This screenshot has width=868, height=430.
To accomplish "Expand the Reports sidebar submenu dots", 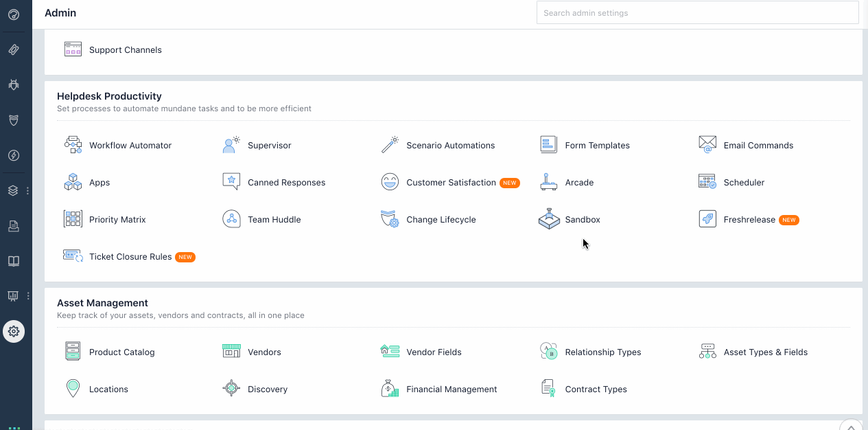I will coord(27,296).
